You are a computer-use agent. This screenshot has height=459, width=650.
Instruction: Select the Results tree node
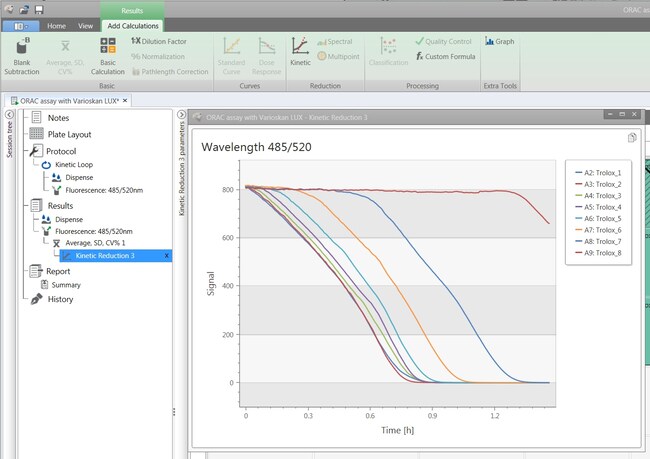pyautogui.click(x=60, y=206)
